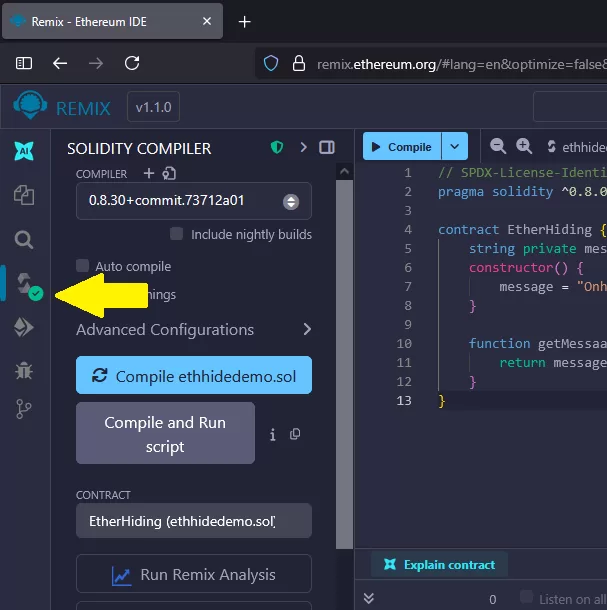
Task: Open the RemixAI assistant sidebar icon
Action: coord(24,151)
